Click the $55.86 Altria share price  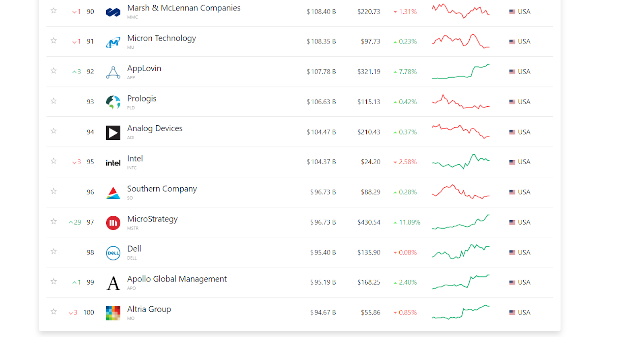371,312
